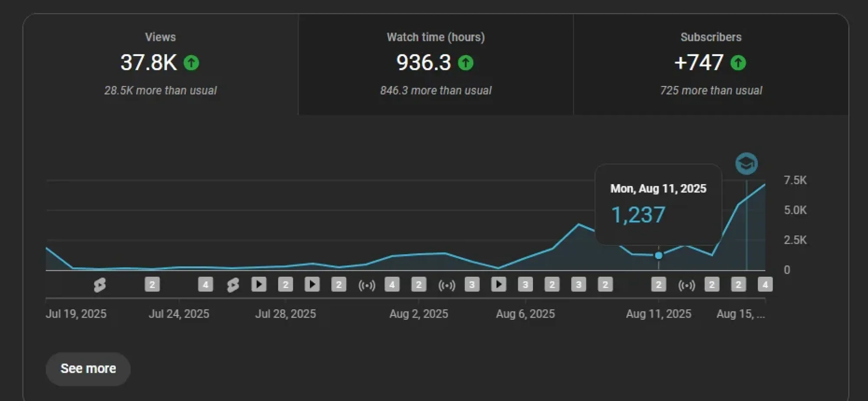Click the graduation cap icon above the chart

click(x=746, y=164)
